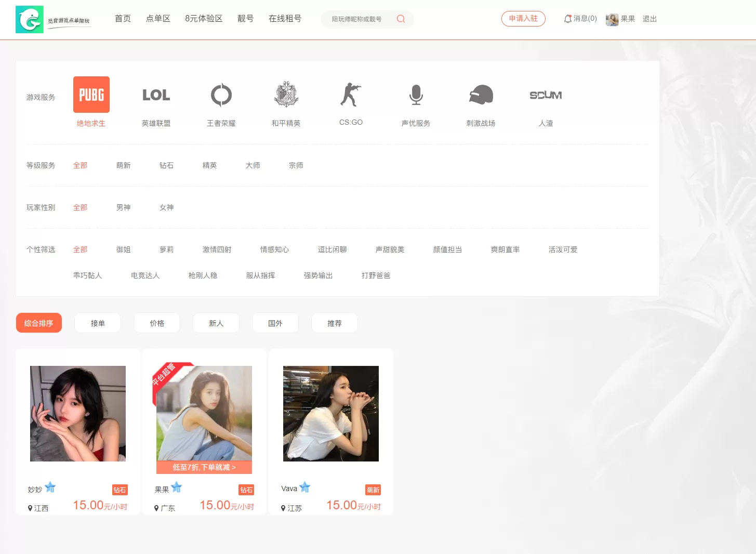Filter player gender to 女神

[166, 207]
